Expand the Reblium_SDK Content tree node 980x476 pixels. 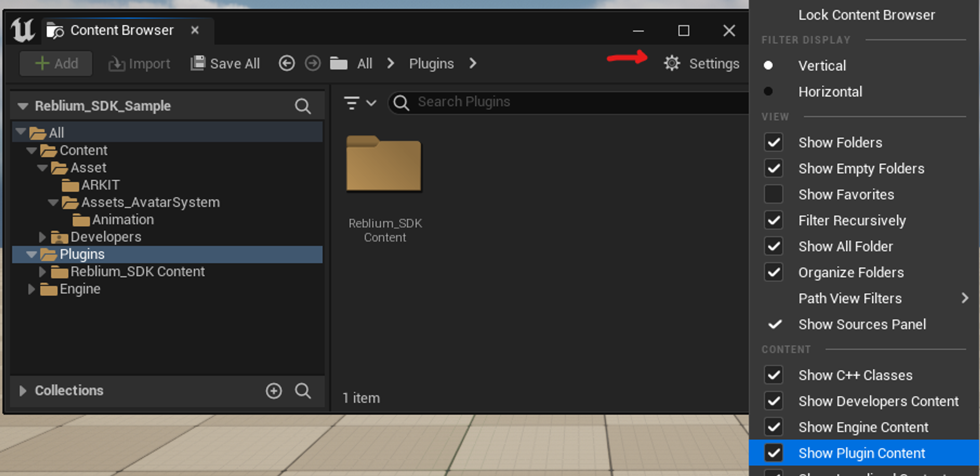[x=43, y=272]
